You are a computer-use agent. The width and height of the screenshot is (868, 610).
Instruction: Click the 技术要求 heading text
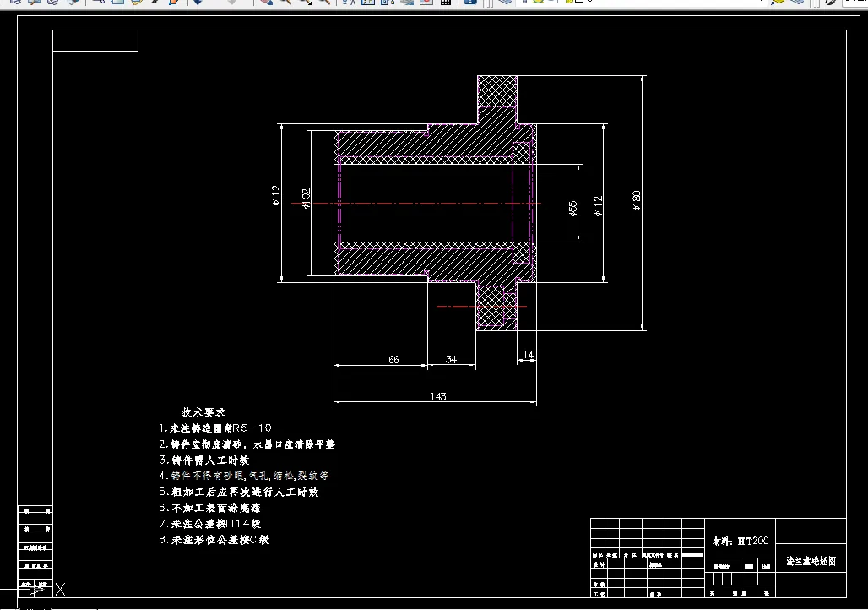[203, 412]
